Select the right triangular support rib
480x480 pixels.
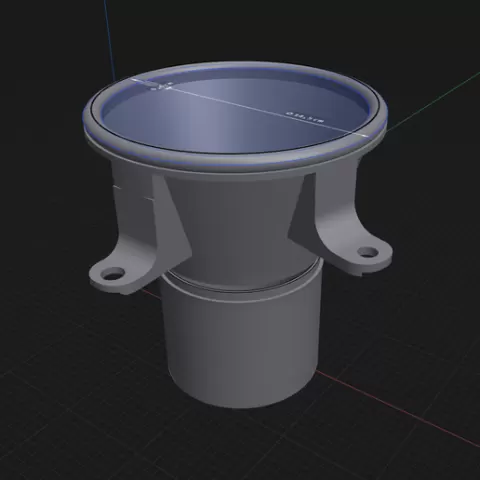[x=302, y=210]
